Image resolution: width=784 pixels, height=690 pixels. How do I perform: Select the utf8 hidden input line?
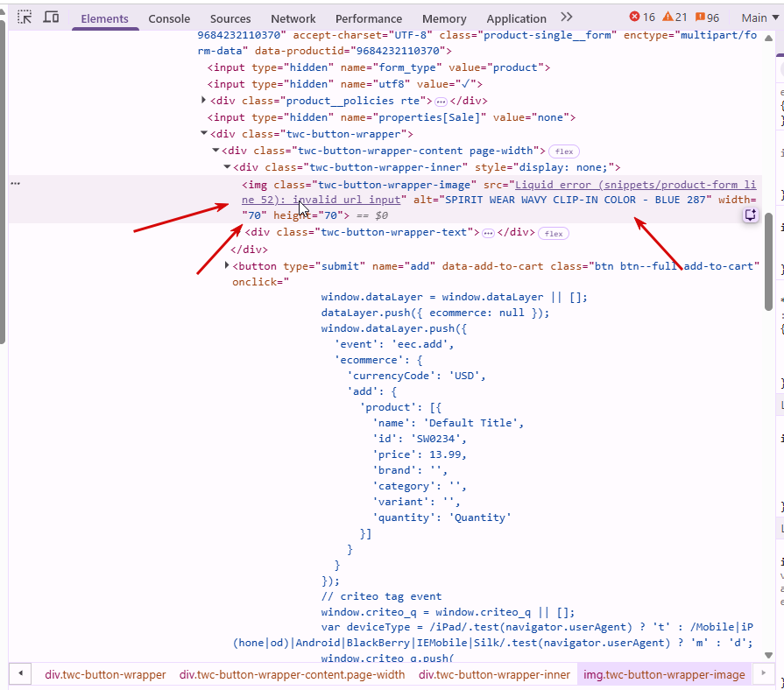click(x=345, y=84)
